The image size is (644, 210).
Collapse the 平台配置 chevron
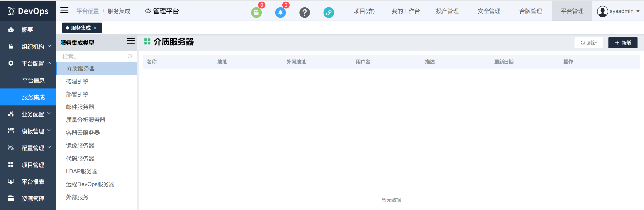(49, 63)
